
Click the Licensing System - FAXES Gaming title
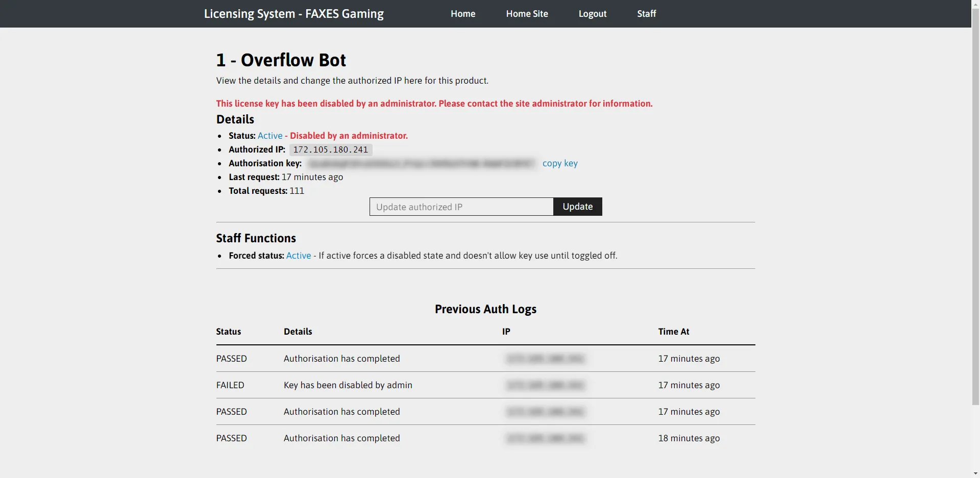pos(293,14)
